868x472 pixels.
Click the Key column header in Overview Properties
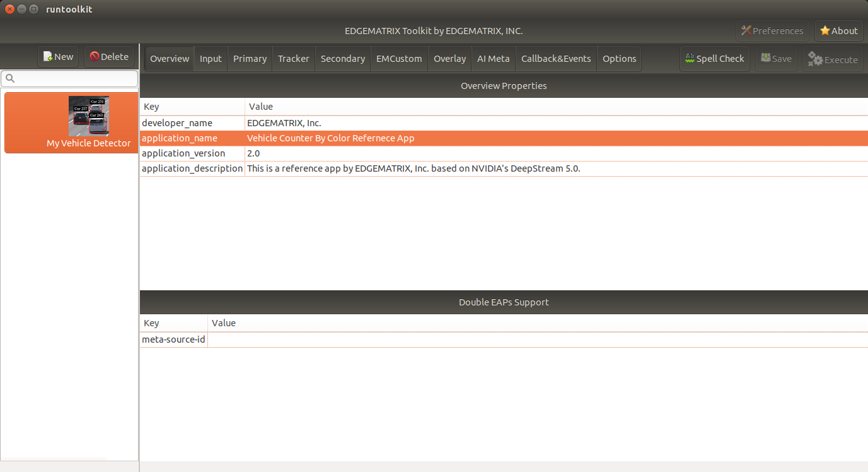[192, 107]
